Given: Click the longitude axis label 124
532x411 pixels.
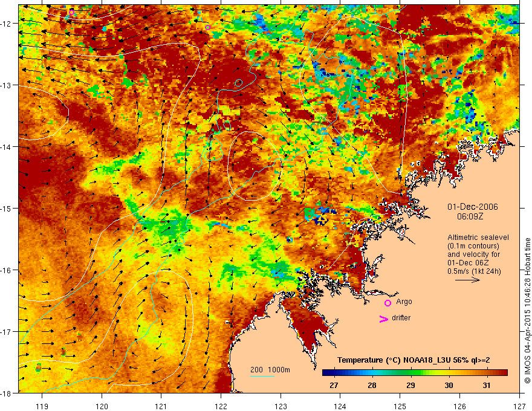Looking at the screenshot, I should point(340,406).
